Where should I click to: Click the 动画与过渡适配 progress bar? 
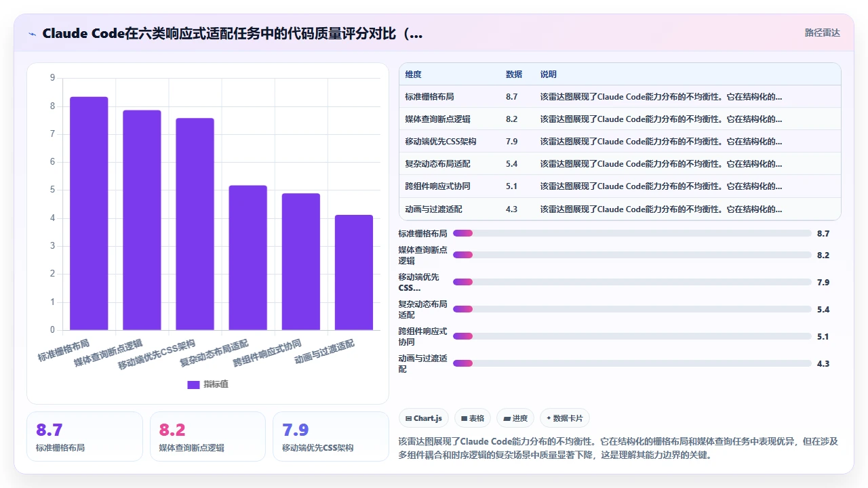[x=632, y=363]
